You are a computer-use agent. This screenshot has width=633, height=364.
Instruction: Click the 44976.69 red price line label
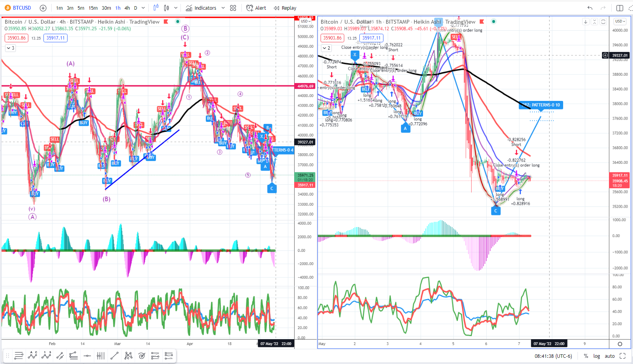305,86
